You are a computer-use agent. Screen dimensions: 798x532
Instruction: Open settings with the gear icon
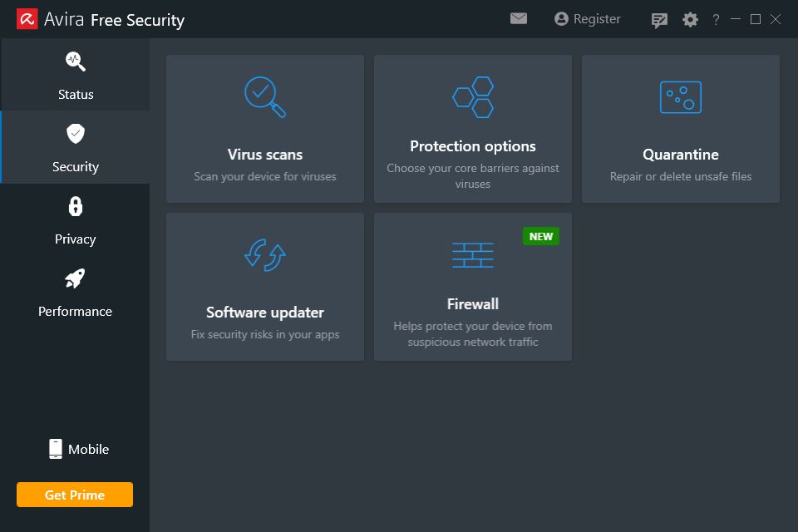[x=690, y=20]
